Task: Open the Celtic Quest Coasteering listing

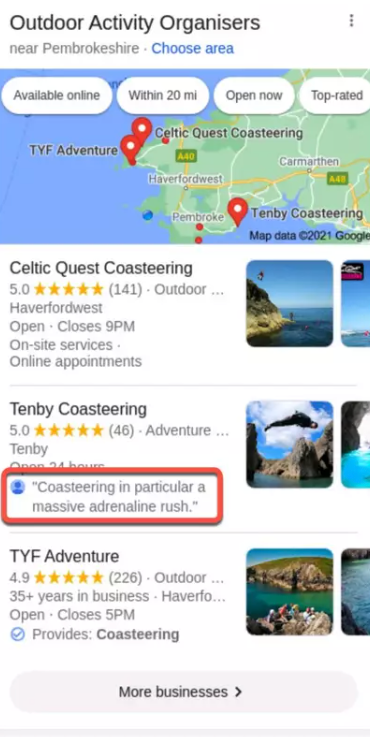Action: pyautogui.click(x=101, y=268)
